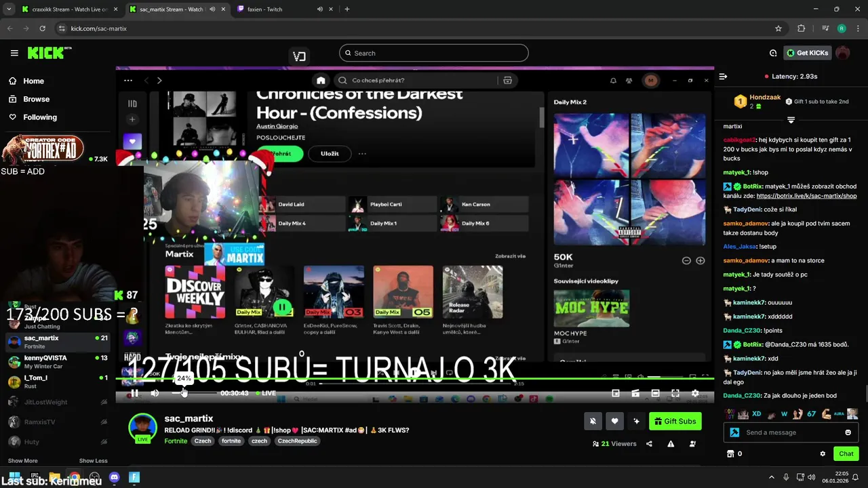
Task: Click the Kick logo
Action: (x=50, y=53)
